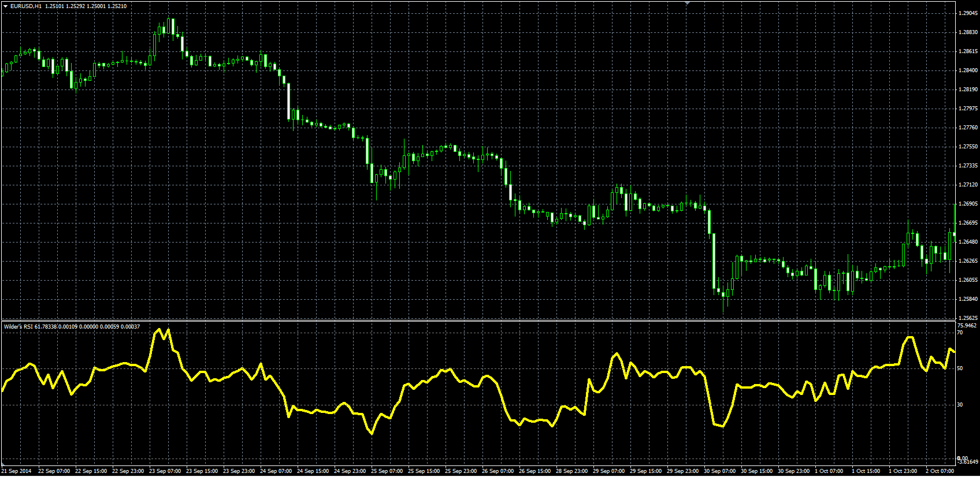Click the 25 Sep 07:00 time label
Screen dimensions: 980x477
[x=387, y=471]
